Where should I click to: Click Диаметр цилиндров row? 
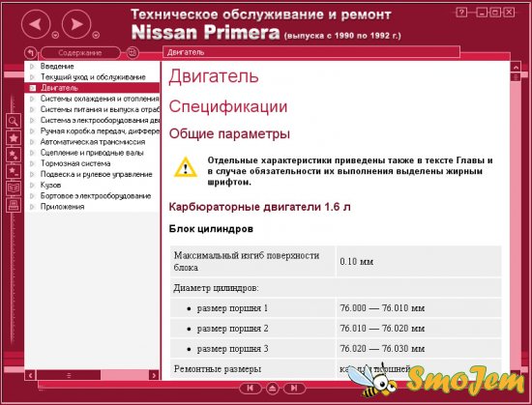coord(336,288)
